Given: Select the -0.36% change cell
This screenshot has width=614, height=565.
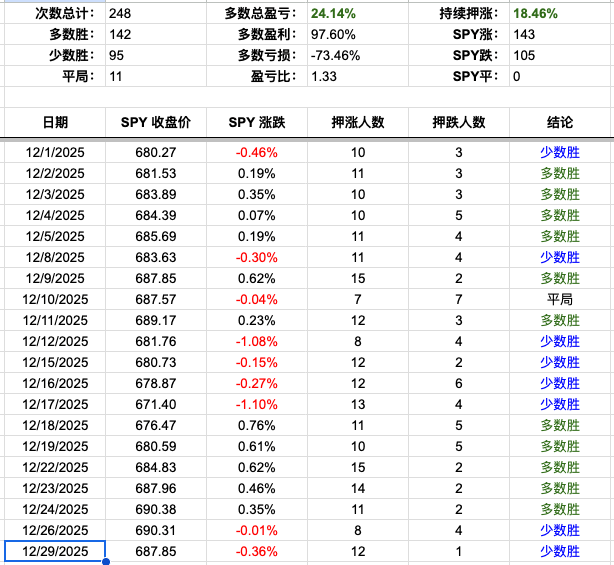Looking at the screenshot, I should pos(257,551).
